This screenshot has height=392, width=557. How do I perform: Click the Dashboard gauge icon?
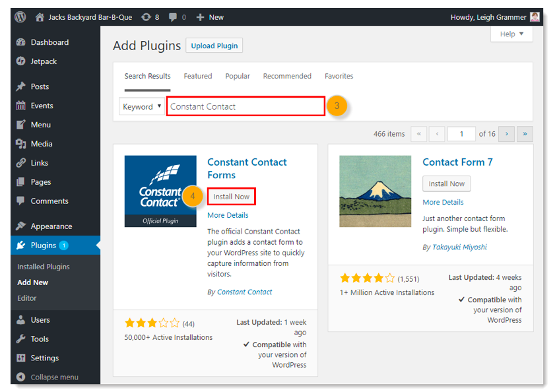[20, 42]
